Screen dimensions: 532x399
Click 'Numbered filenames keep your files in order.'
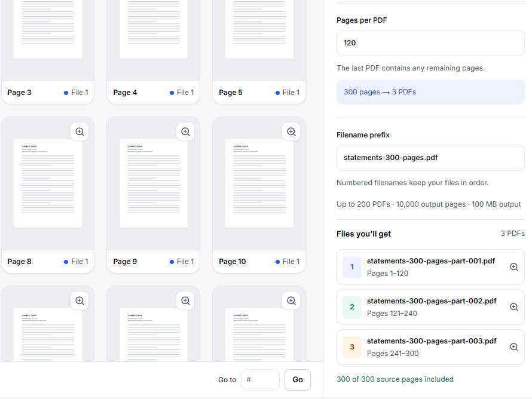tap(412, 183)
